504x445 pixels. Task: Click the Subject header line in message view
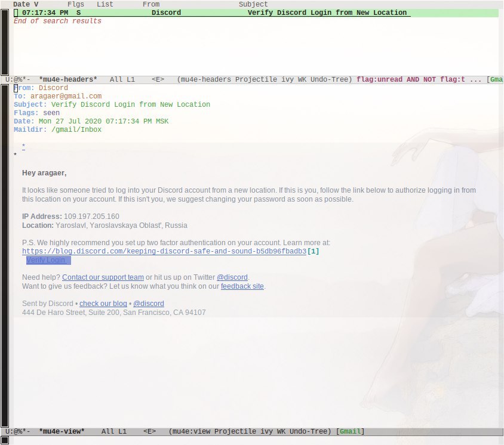coord(112,104)
